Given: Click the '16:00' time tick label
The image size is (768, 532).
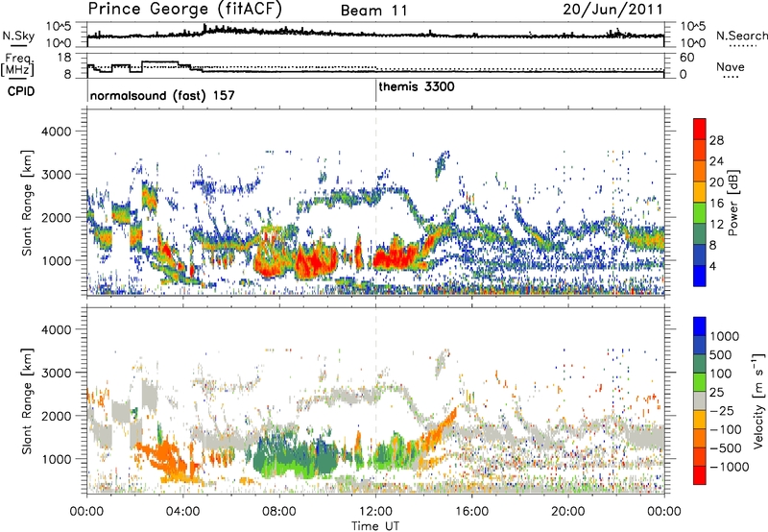Looking at the screenshot, I should 471,512.
